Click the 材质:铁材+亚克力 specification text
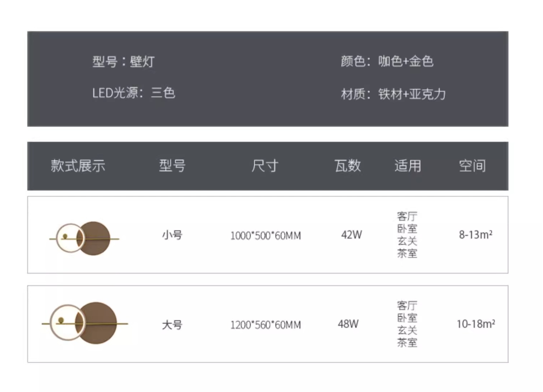 pos(393,94)
